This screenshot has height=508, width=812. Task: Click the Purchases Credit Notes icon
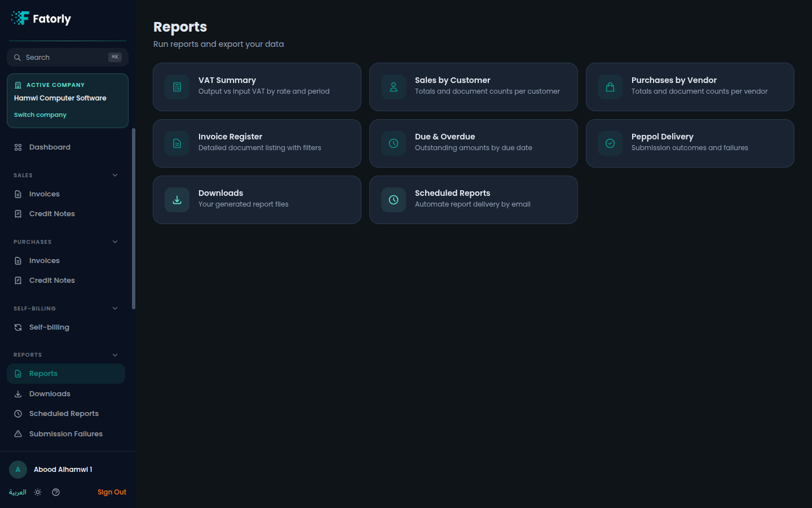(18, 281)
